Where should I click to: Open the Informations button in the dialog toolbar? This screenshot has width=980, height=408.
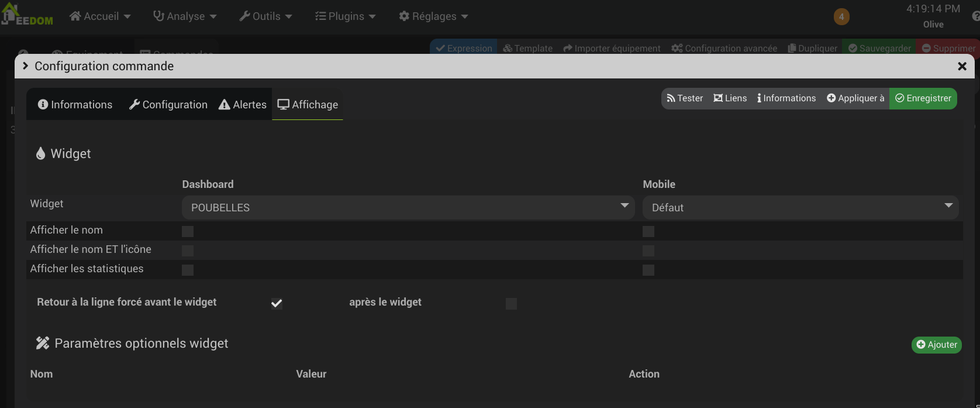[x=786, y=98]
